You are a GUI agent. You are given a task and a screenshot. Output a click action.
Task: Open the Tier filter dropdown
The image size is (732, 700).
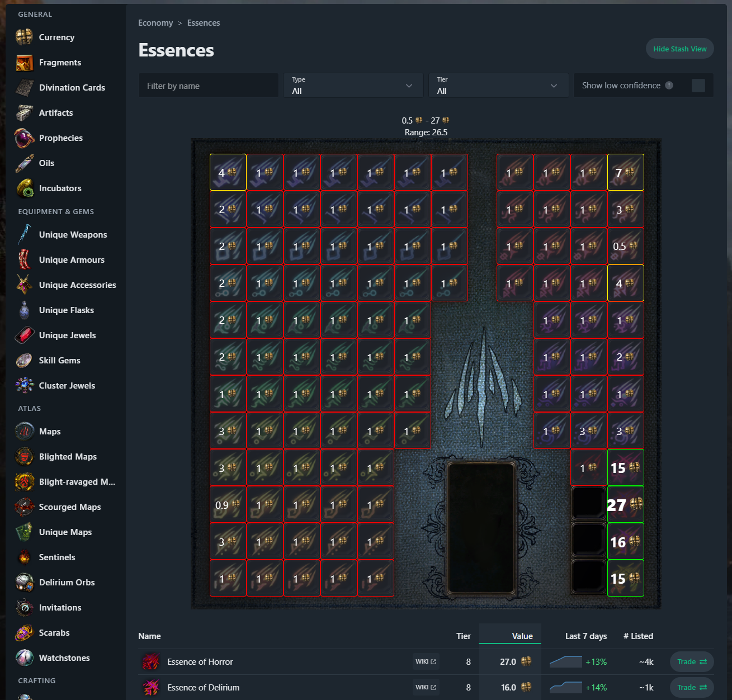tap(498, 86)
